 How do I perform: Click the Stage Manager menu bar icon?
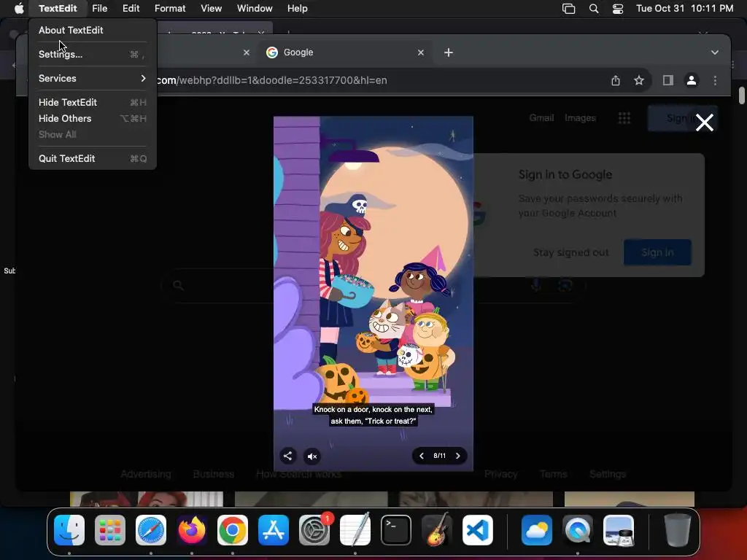[x=569, y=9]
